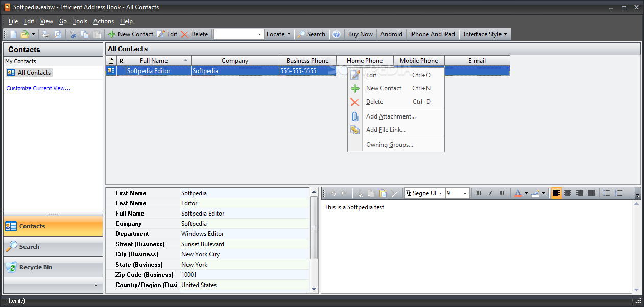Open the Help menu
The image size is (644, 307).
(x=126, y=21)
